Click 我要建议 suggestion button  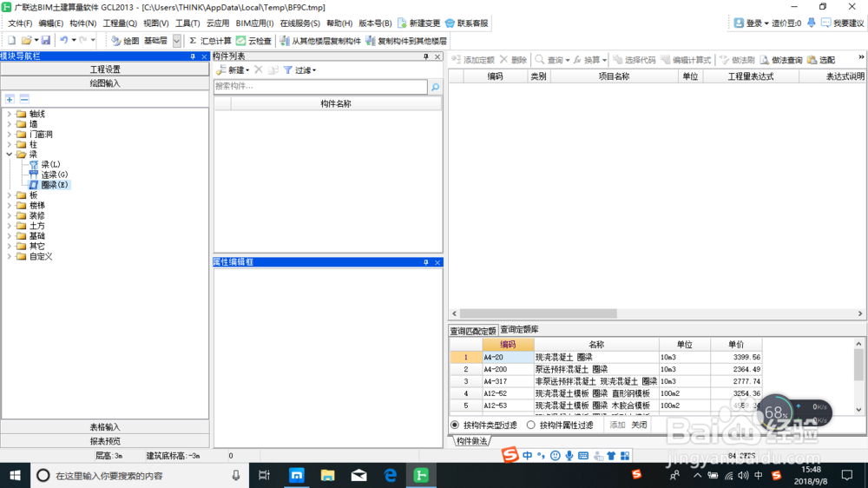(843, 23)
